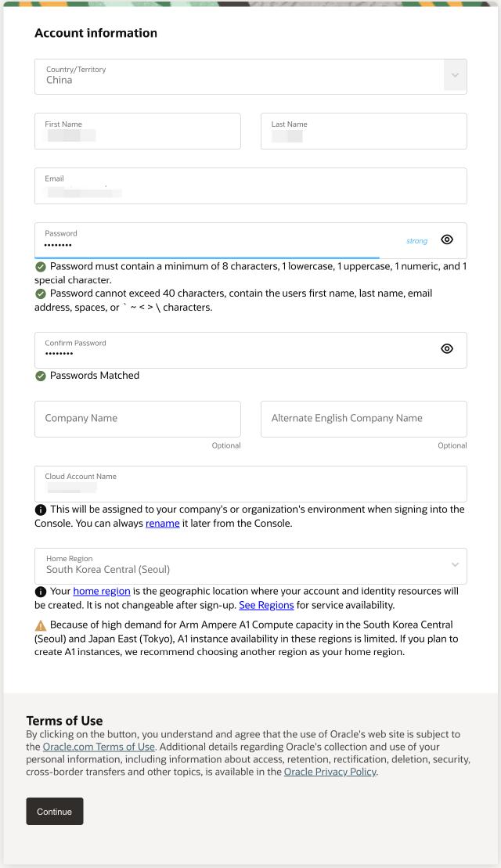Image resolution: width=501 pixels, height=868 pixels.
Task: Click the checkmark beside the 8-character password rule
Action: point(40,266)
